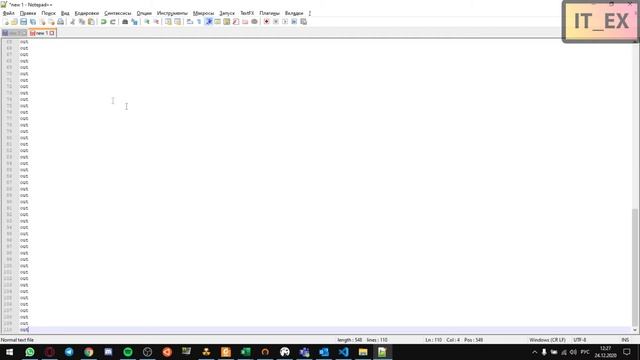
Task: Open the Folder as Workspace icon
Action: pyautogui.click(x=244, y=22)
